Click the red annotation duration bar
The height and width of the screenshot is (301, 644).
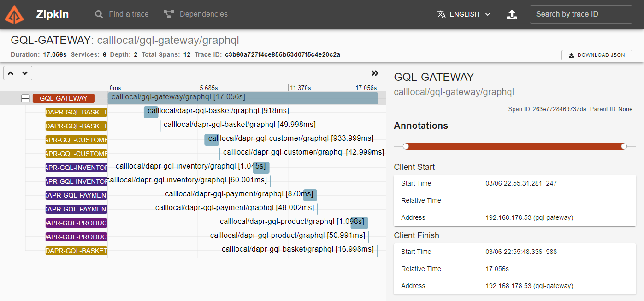[x=514, y=146]
